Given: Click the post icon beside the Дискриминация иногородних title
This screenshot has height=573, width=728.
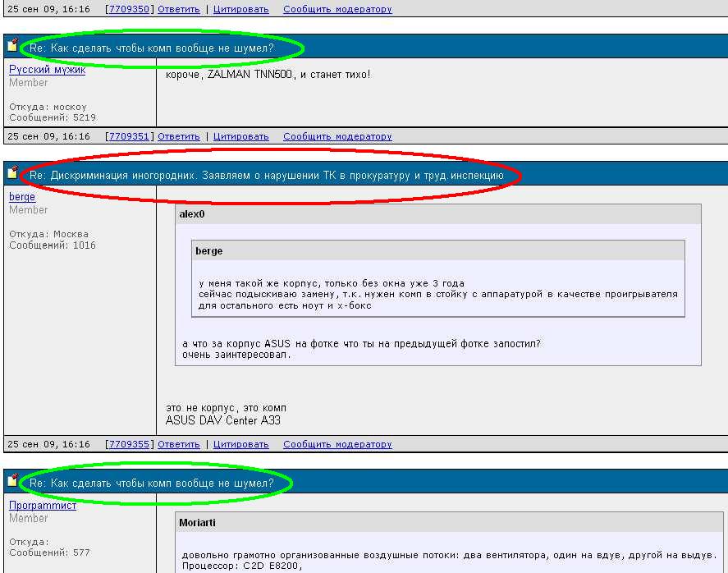Looking at the screenshot, I should point(12,172).
